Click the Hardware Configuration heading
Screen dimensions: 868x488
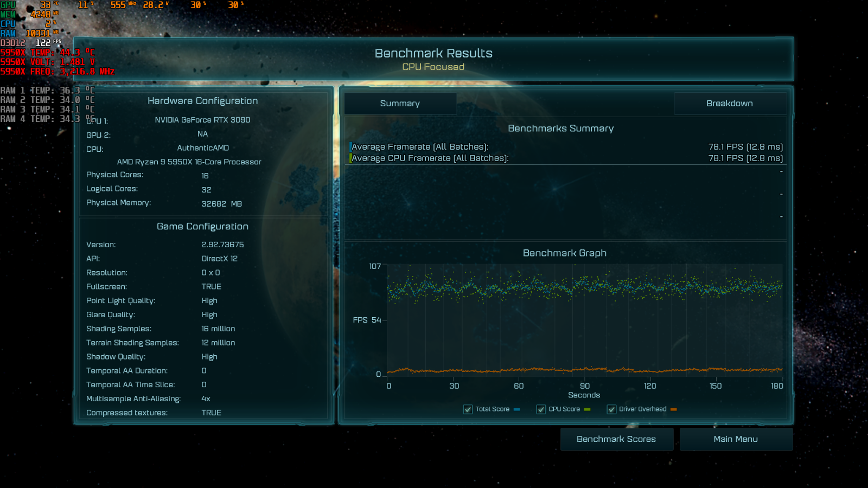(x=202, y=101)
